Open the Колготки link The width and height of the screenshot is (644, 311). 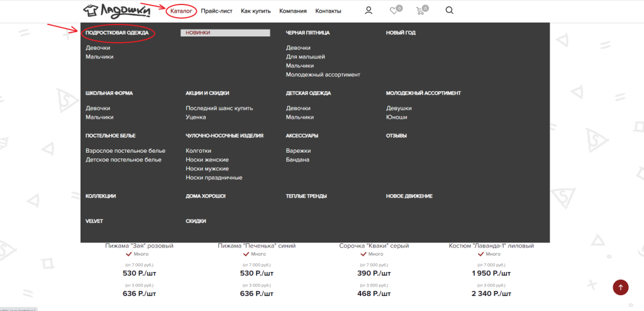click(198, 151)
